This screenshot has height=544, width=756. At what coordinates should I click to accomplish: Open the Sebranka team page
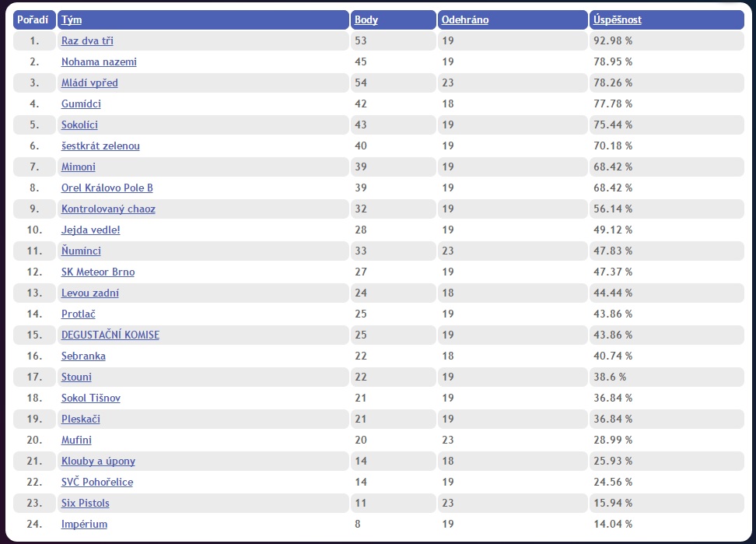point(83,356)
